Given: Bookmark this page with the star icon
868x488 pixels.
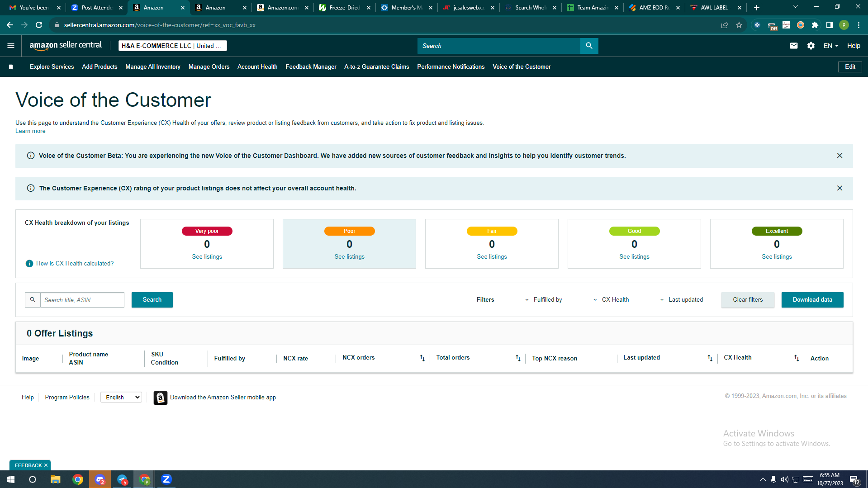Looking at the screenshot, I should point(739,25).
